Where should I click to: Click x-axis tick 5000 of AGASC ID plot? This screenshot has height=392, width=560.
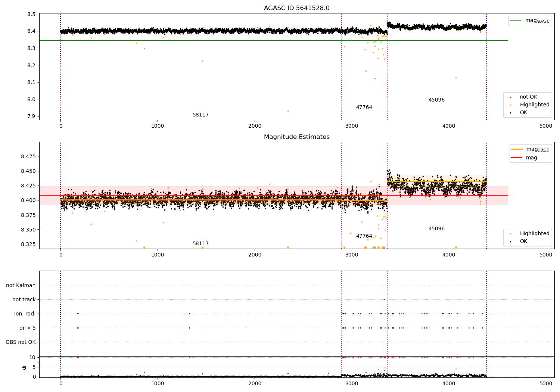coord(546,127)
